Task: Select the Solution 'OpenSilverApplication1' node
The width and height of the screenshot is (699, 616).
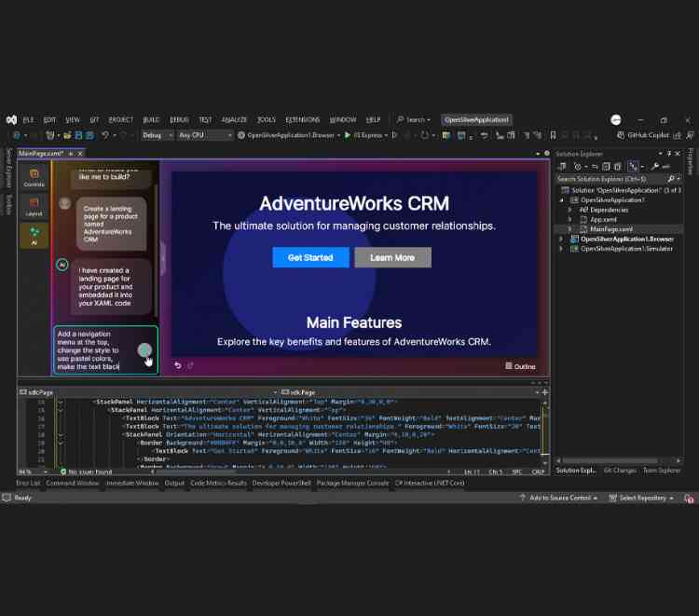Action: [x=622, y=190]
